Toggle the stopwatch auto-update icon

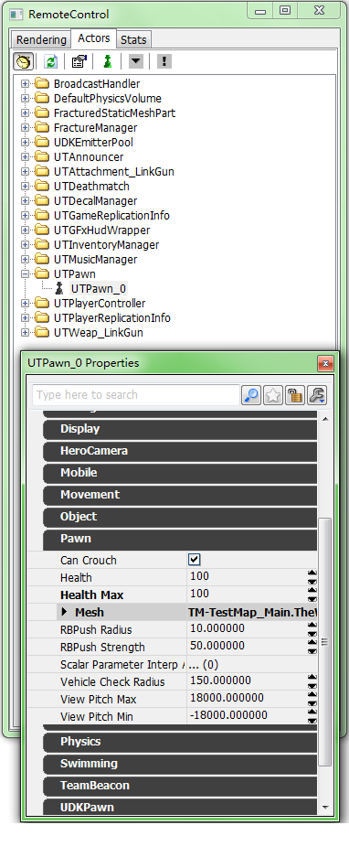pyautogui.click(x=24, y=61)
